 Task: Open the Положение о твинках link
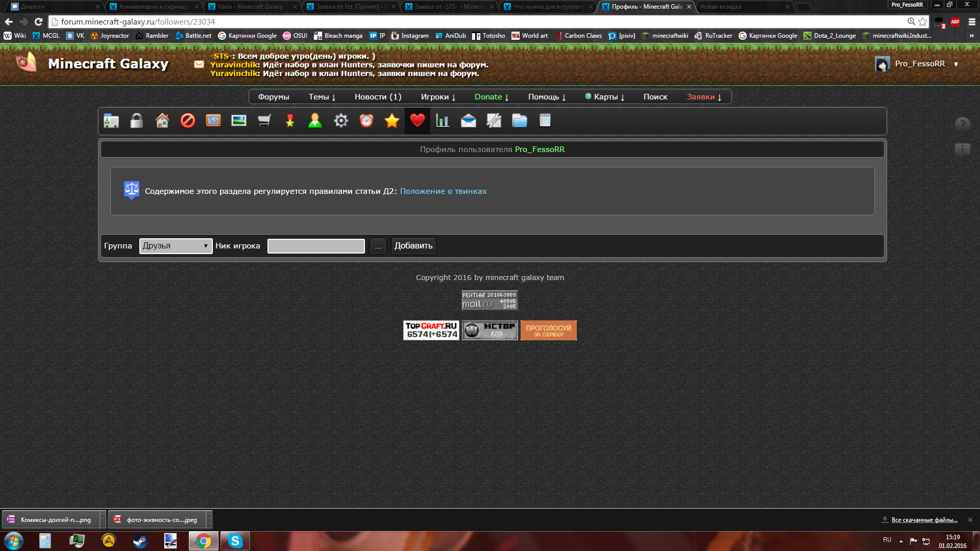tap(443, 191)
